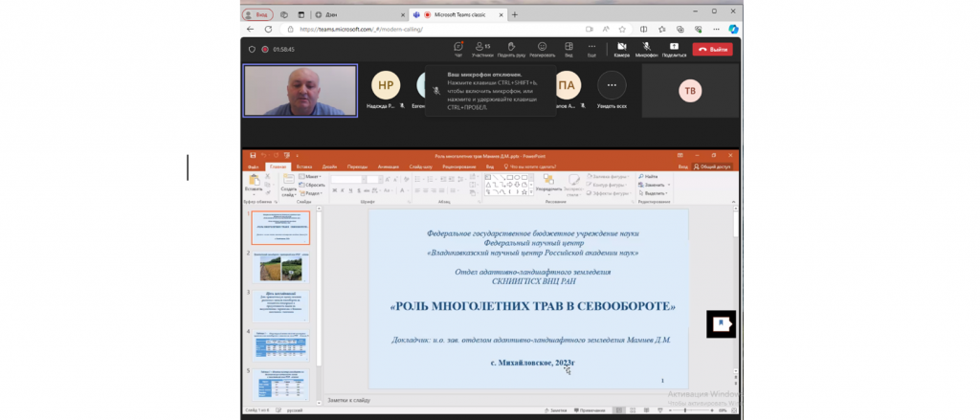Open the font size combo box
Viewport: 980px width, 420px height.
[x=374, y=179]
